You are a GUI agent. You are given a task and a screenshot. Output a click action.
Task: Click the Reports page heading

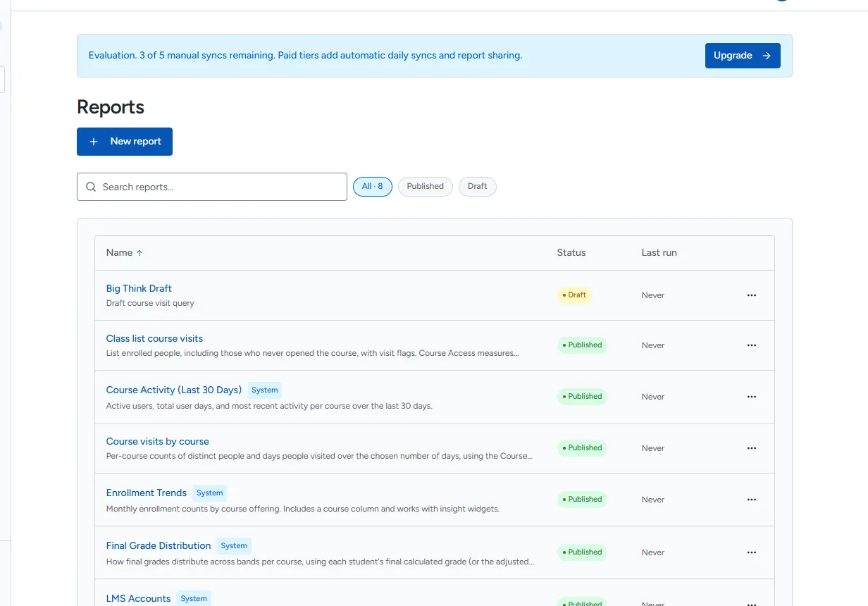point(111,107)
